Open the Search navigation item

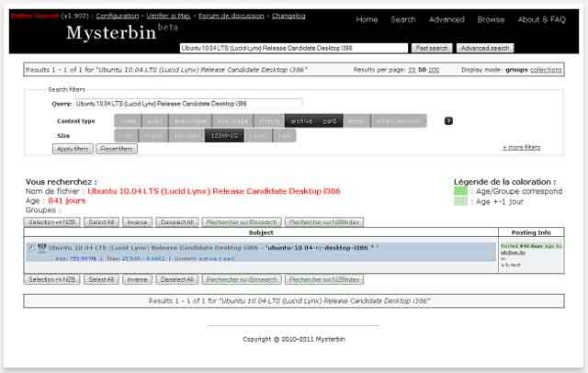pyautogui.click(x=403, y=19)
